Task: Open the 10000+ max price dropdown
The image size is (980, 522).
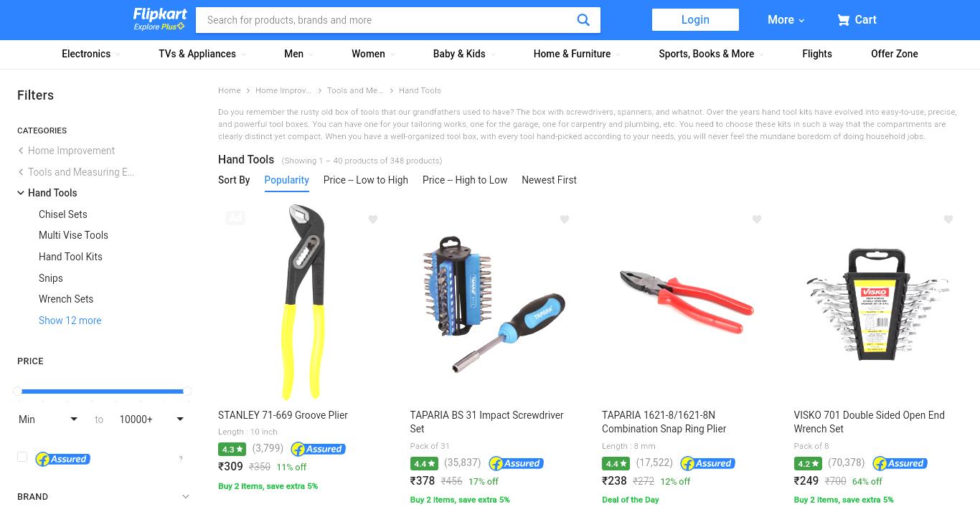Action: (x=151, y=419)
